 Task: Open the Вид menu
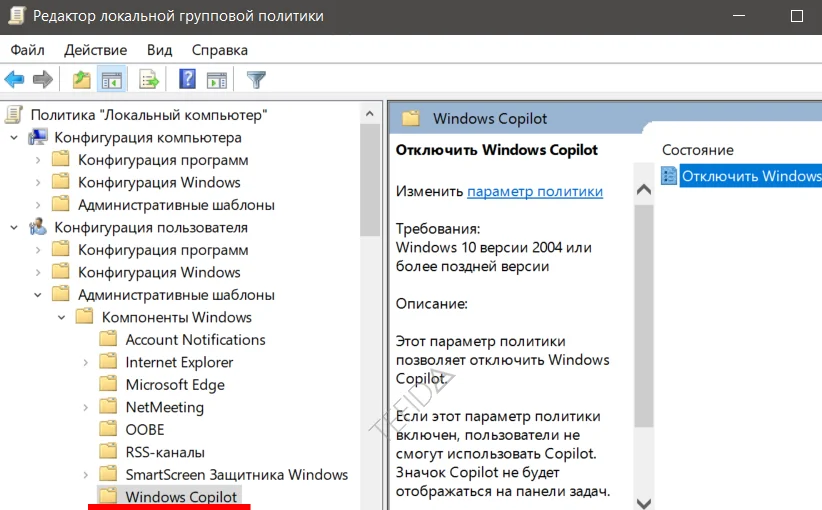tap(159, 50)
